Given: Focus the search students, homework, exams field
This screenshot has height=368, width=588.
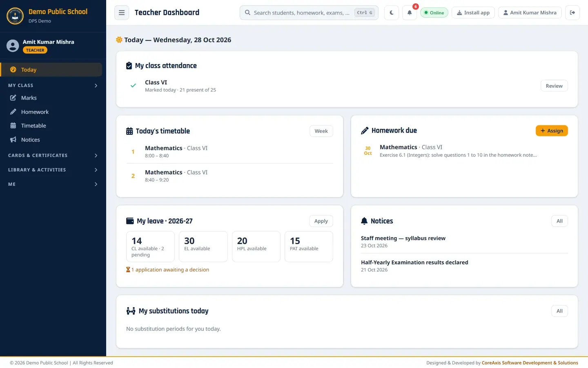Looking at the screenshot, I should click(x=309, y=13).
